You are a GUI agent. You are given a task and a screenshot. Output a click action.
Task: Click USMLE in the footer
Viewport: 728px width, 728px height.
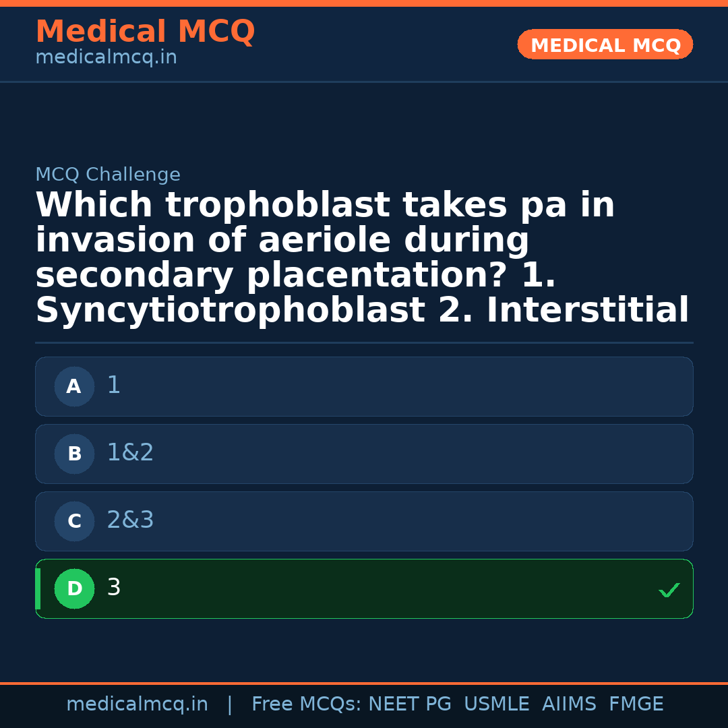tap(496, 704)
